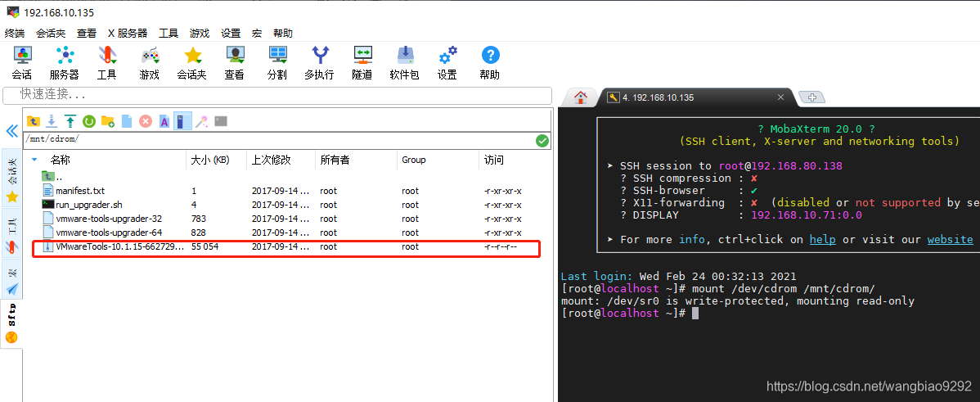
Task: Click the 'website' link in the terminal banner
Action: (x=950, y=239)
